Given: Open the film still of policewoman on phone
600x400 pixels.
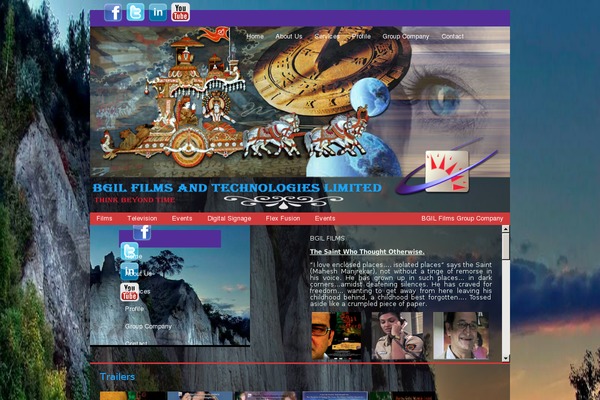Looking at the screenshot, I should tap(397, 335).
